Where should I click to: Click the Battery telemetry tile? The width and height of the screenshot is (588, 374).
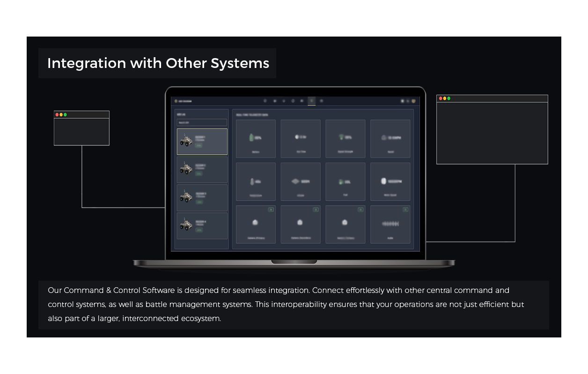pyautogui.click(x=256, y=139)
